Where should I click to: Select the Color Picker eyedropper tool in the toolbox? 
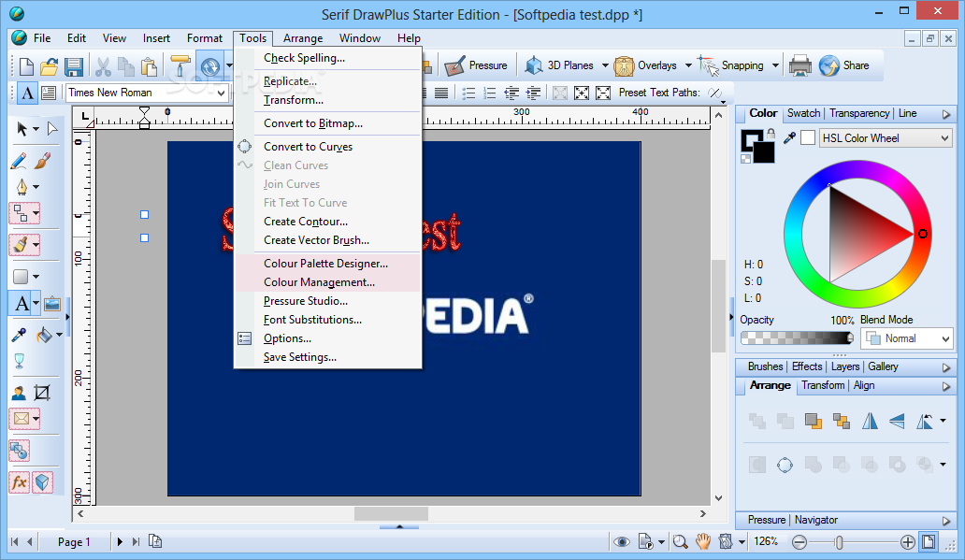19,334
